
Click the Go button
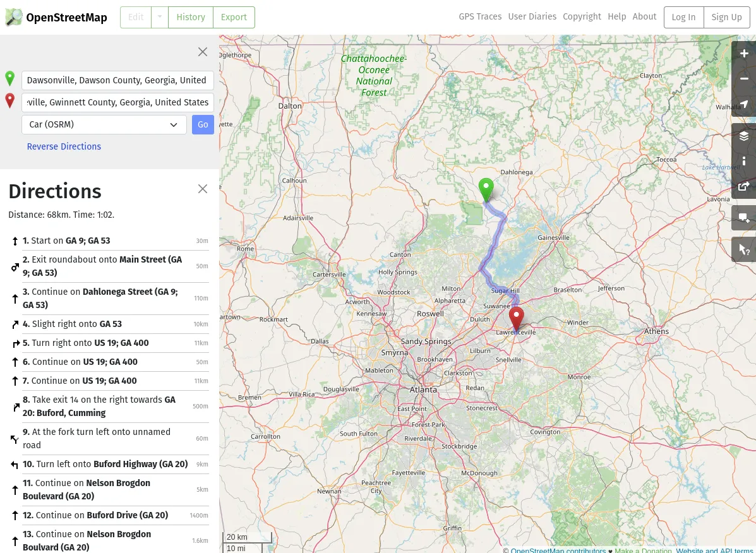coord(203,125)
